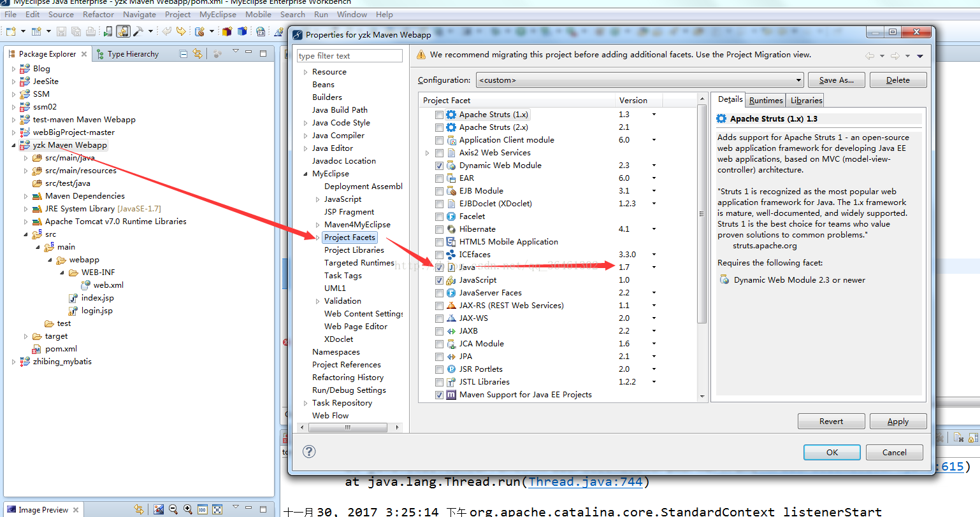
Task: Switch to the Type Hierarchy tab
Action: click(x=127, y=54)
